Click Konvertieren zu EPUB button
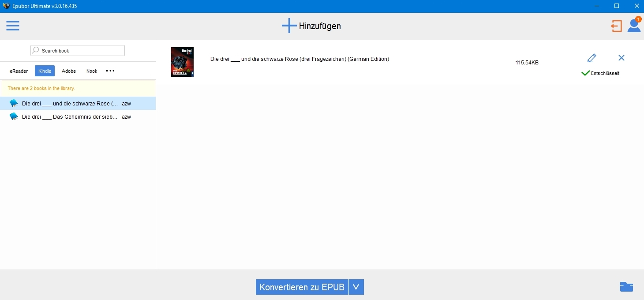 point(302,287)
